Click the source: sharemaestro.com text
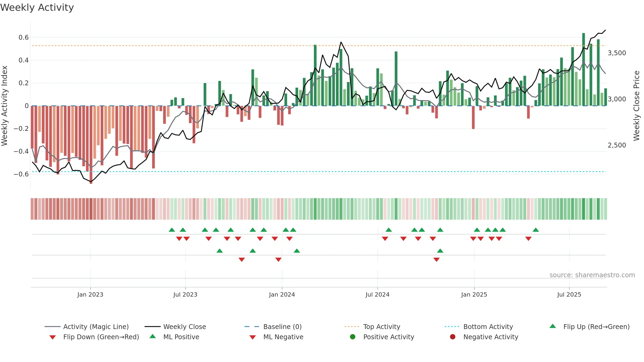The width and height of the screenshot is (644, 362). 592,275
